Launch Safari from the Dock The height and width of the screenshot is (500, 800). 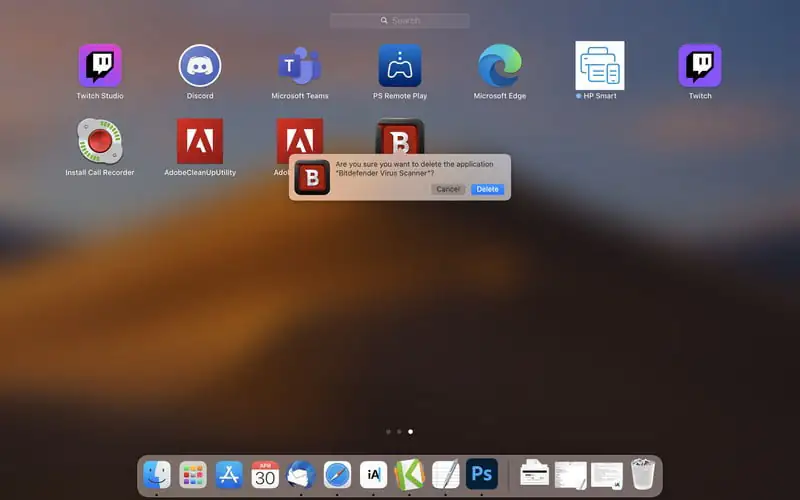(x=337, y=474)
